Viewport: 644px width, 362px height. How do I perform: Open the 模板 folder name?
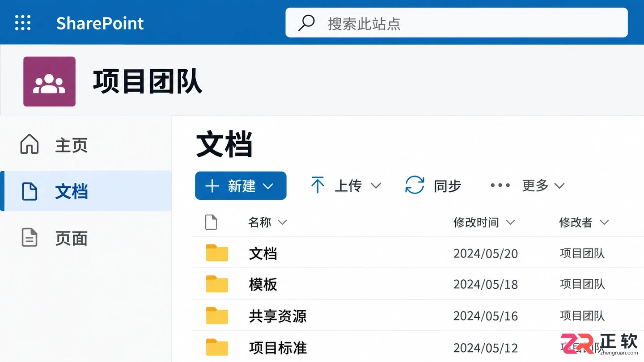tap(263, 284)
